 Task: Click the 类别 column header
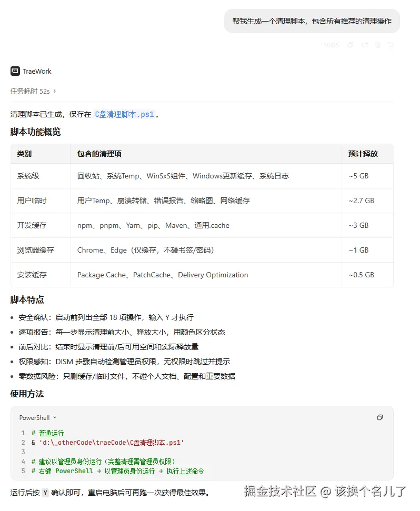point(41,154)
